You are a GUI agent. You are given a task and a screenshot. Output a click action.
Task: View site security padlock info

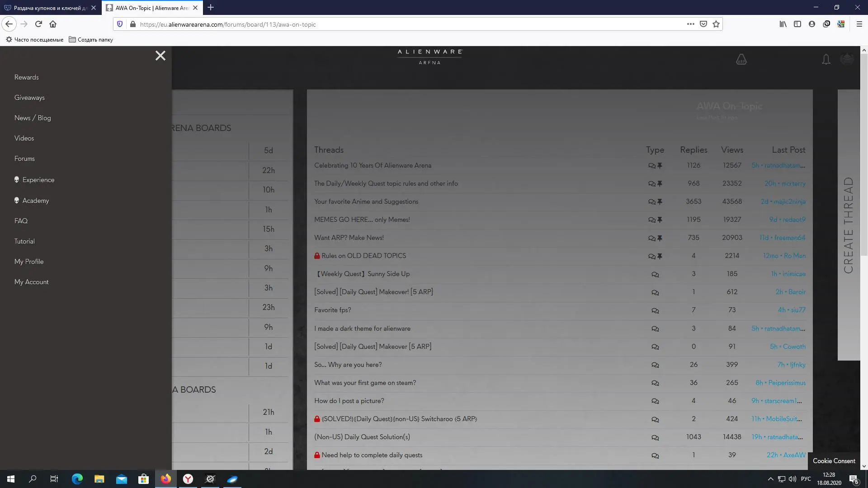[132, 24]
